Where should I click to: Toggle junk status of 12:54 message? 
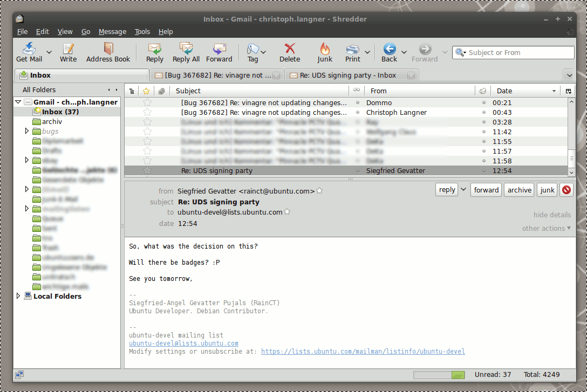[x=483, y=170]
